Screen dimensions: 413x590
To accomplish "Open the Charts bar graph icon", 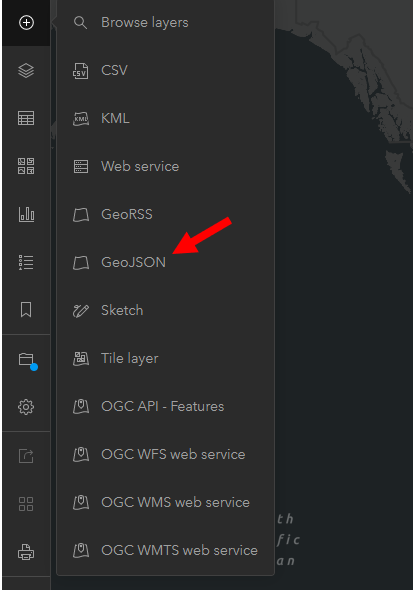I will pos(26,214).
